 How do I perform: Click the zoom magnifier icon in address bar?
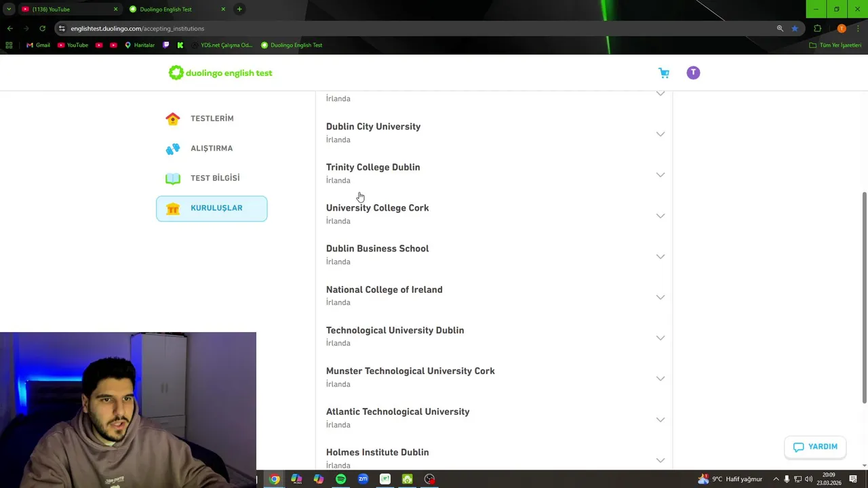(780, 28)
